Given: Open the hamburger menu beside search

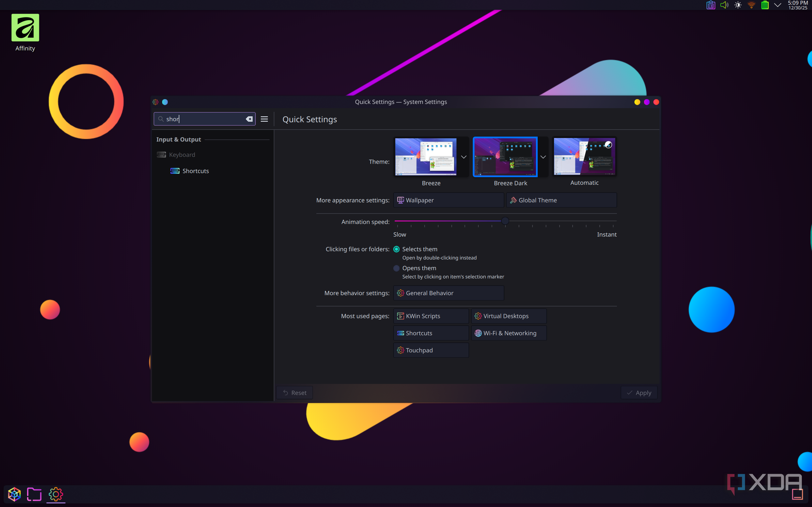Looking at the screenshot, I should (264, 119).
